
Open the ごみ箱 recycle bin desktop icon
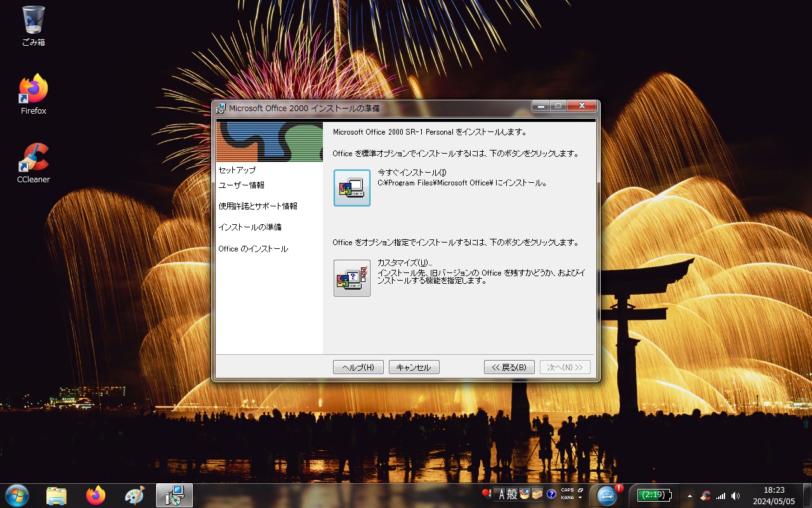point(34,26)
